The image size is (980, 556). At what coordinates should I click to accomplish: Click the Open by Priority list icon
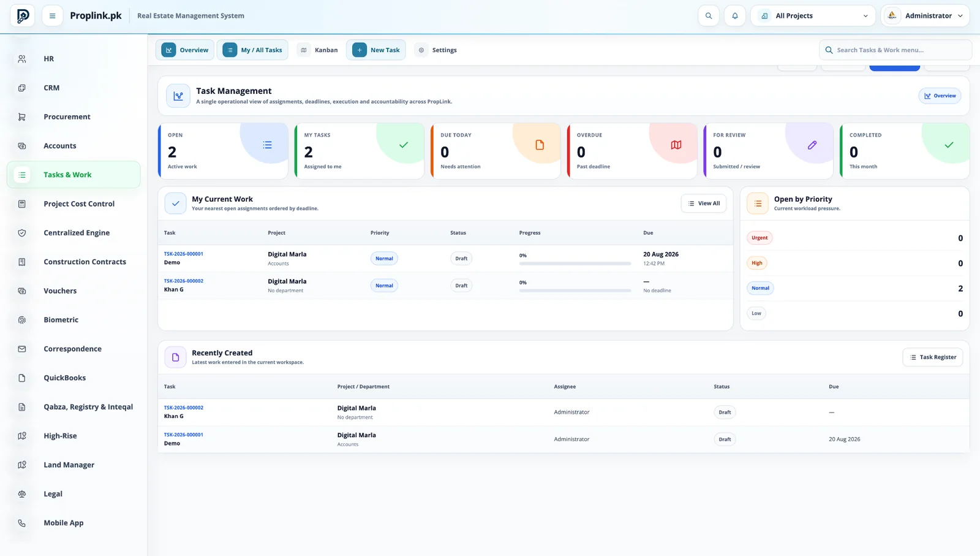[758, 204]
